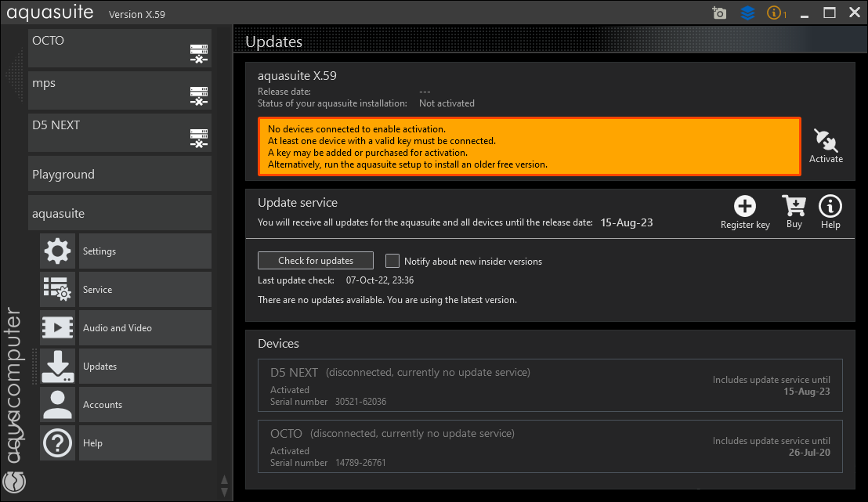
Task: Click serial number 30521-62036
Action: click(360, 401)
